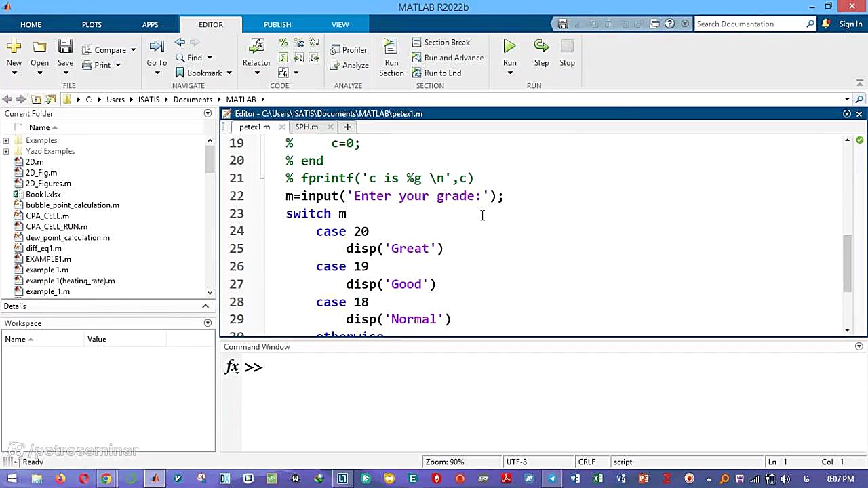This screenshot has height=488, width=868.
Task: Click the Save icon
Action: click(x=65, y=47)
